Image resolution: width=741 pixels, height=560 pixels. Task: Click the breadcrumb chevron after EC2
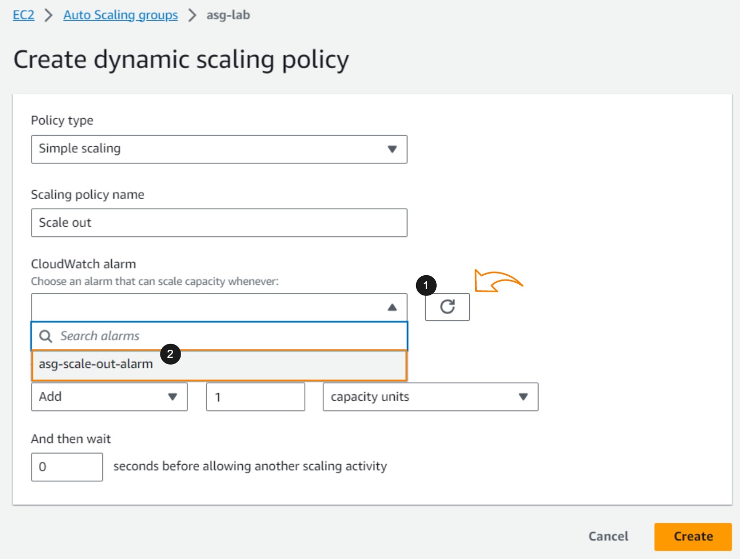pos(48,15)
